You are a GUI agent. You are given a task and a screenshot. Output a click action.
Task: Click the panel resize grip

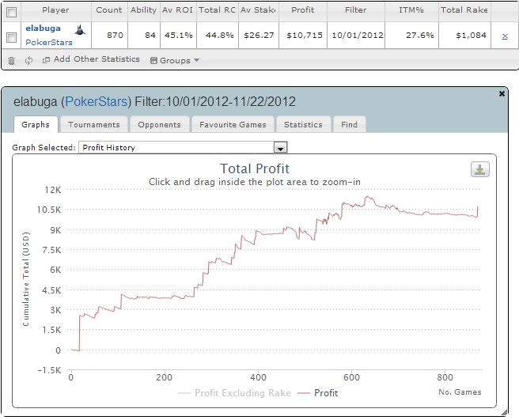click(504, 412)
